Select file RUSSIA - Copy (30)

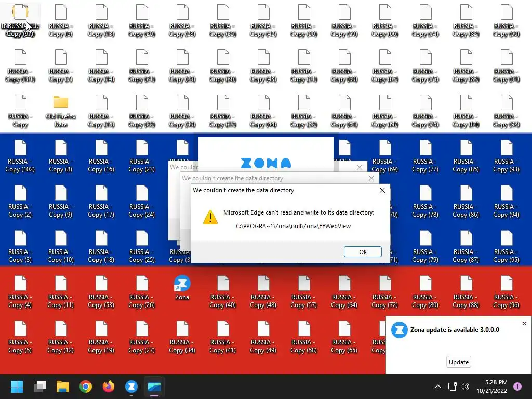coord(182,111)
